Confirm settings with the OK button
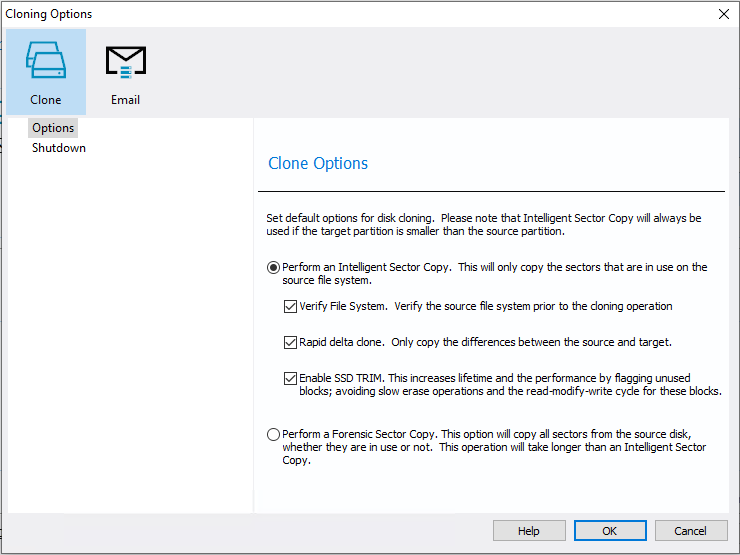This screenshot has height=555, width=740. [609, 531]
